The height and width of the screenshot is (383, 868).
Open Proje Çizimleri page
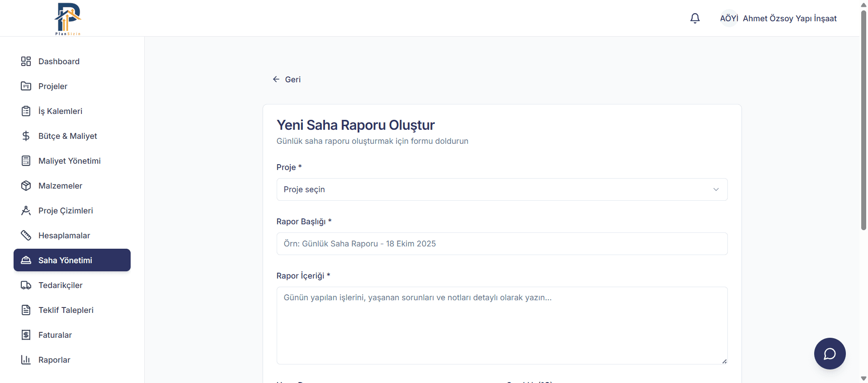72,211
